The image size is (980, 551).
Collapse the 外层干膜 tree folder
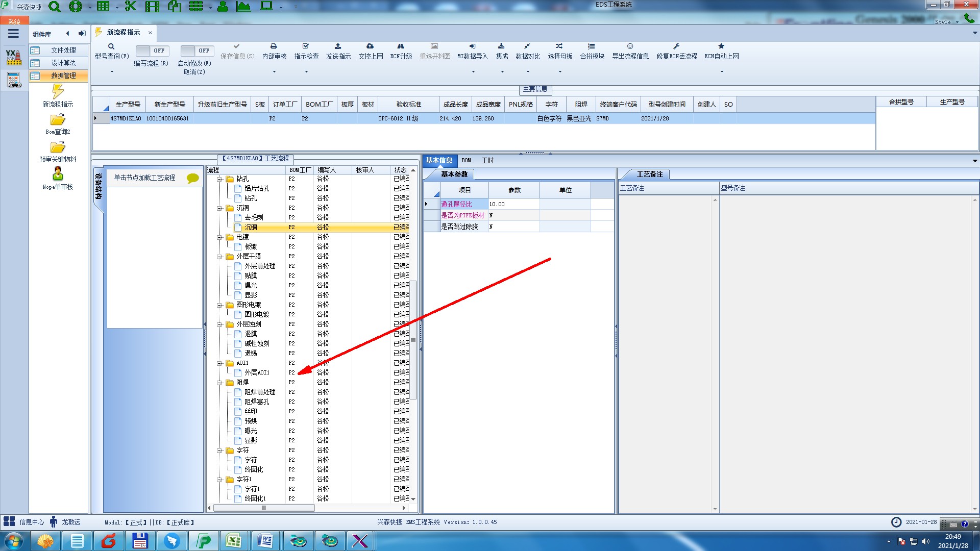[219, 257]
